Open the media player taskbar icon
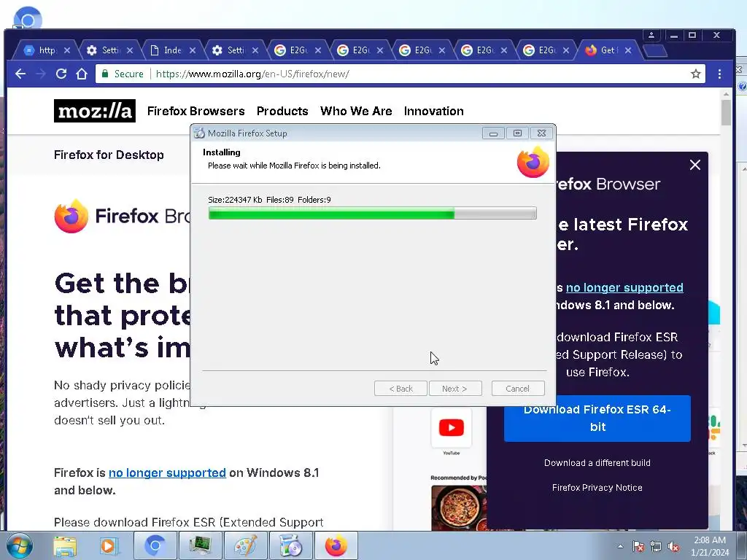 pyautogui.click(x=109, y=545)
